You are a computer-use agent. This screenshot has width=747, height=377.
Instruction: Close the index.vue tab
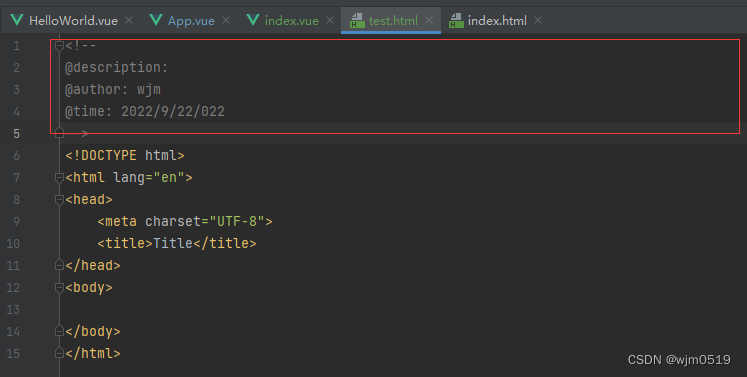pos(330,20)
